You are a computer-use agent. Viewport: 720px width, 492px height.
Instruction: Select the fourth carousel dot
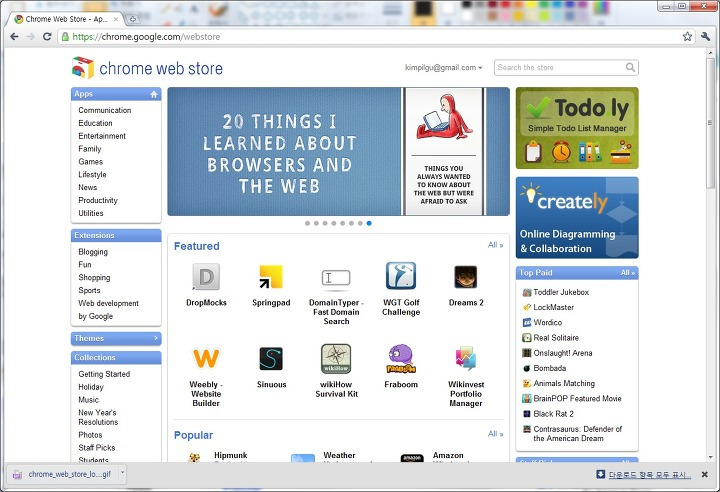coord(334,223)
